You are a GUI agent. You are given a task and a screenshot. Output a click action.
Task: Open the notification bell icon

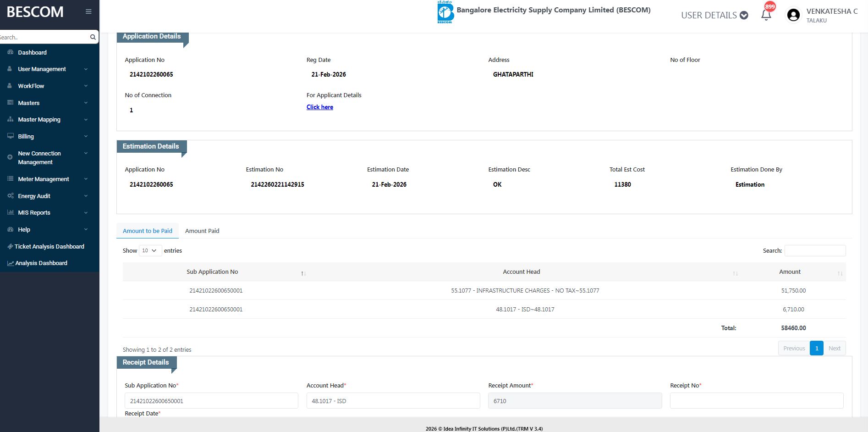(766, 15)
